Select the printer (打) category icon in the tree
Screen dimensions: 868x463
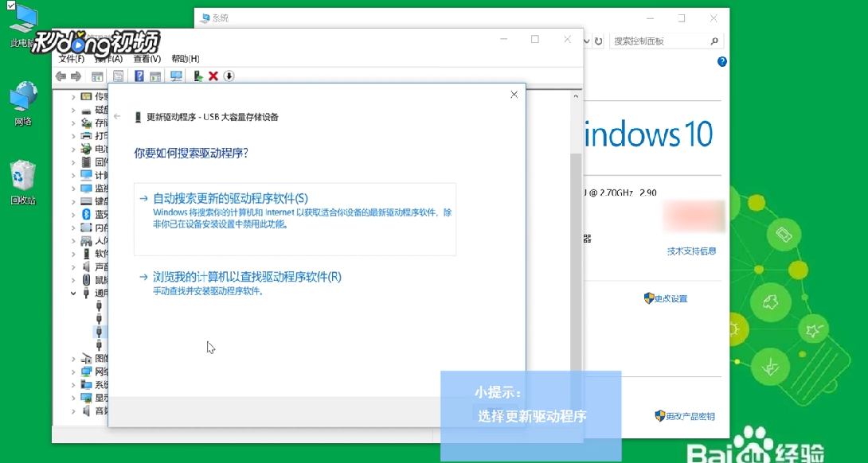click(x=86, y=135)
